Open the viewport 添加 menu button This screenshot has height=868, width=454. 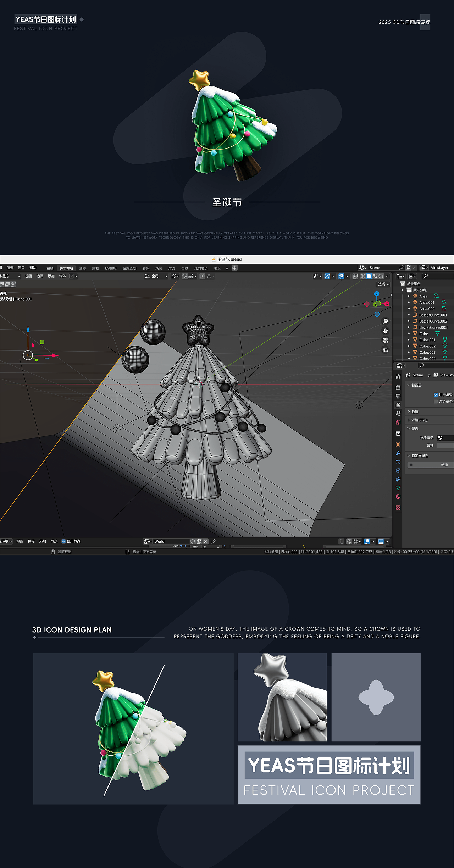(x=51, y=276)
